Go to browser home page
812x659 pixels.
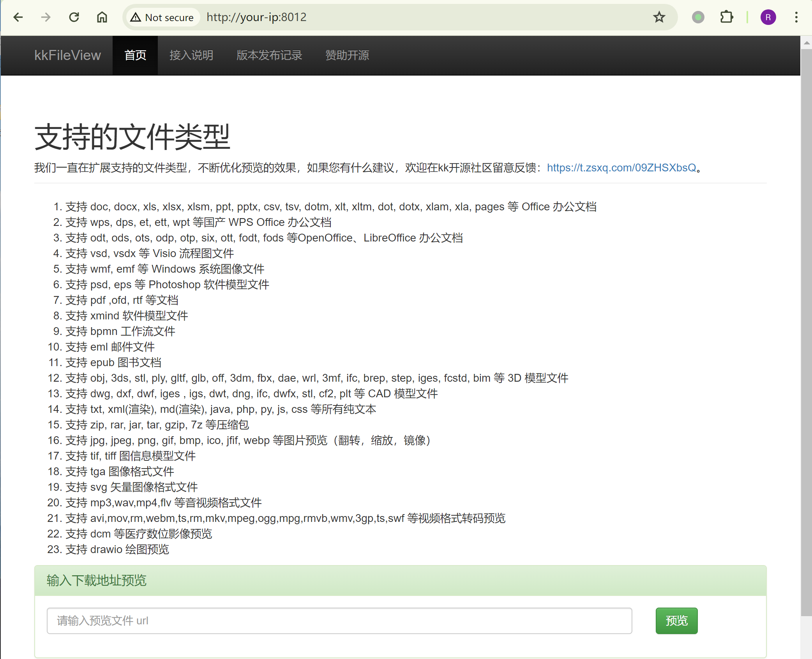point(102,17)
